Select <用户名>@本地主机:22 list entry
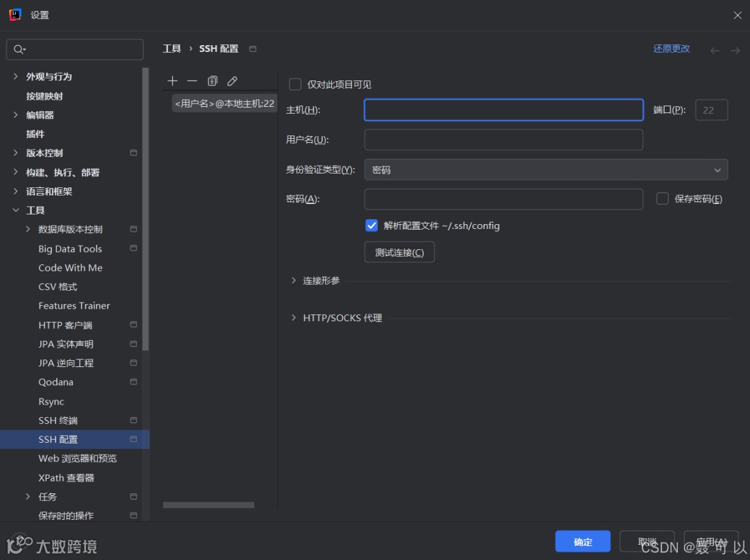This screenshot has width=750, height=560. [224, 103]
